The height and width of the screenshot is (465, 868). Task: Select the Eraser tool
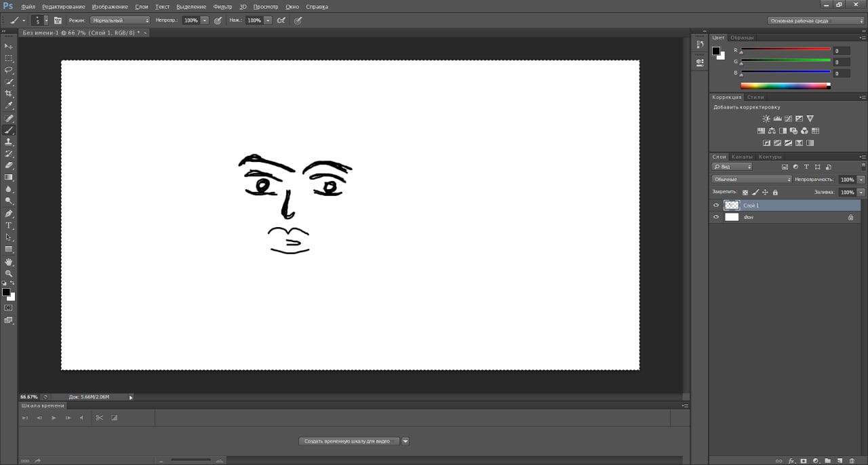click(9, 165)
